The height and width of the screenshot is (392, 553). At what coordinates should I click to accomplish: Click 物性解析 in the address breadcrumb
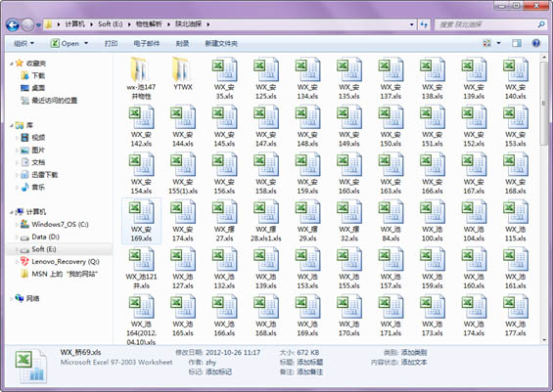pos(149,24)
